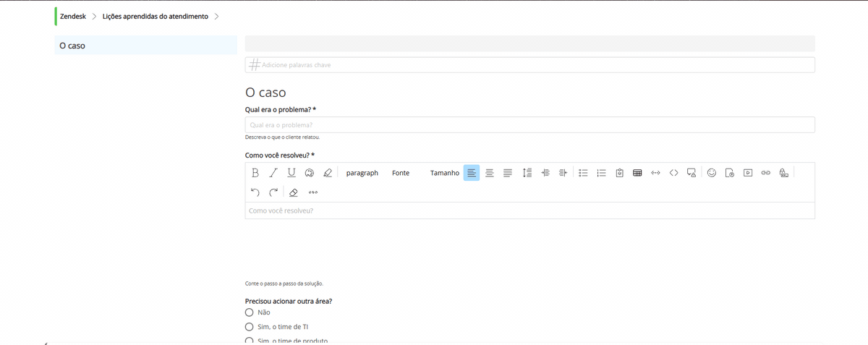Click into the 'Como você resolveu?' text area
This screenshot has height=345, width=868.
pyautogui.click(x=530, y=210)
